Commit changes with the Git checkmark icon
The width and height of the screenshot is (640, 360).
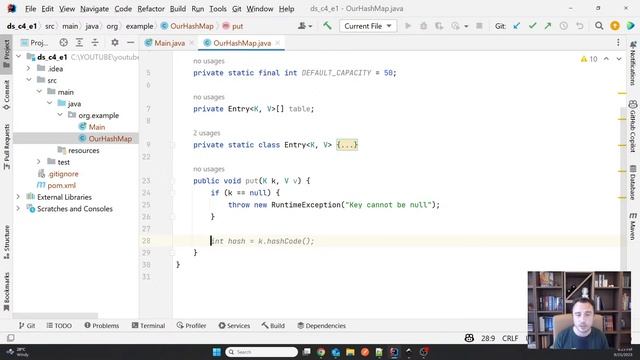(532, 26)
